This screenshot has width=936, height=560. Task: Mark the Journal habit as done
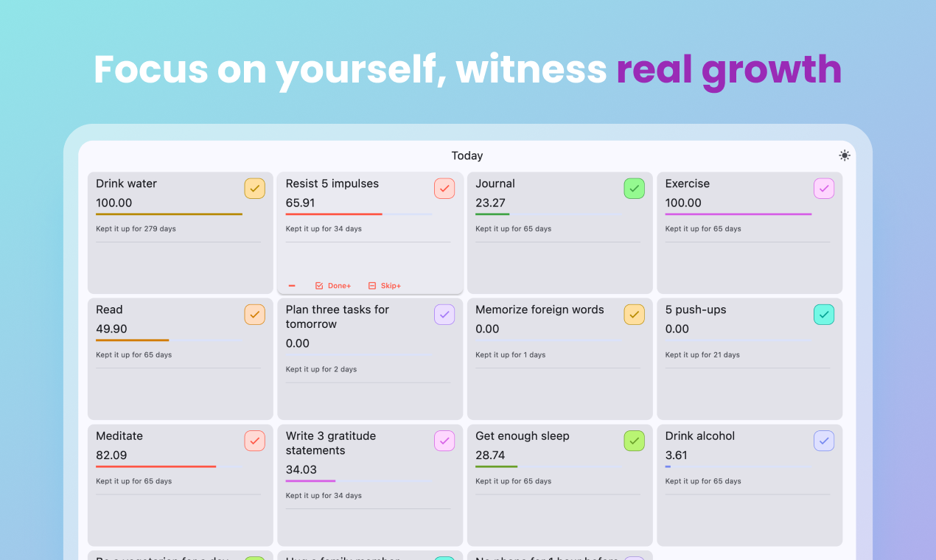[634, 189]
